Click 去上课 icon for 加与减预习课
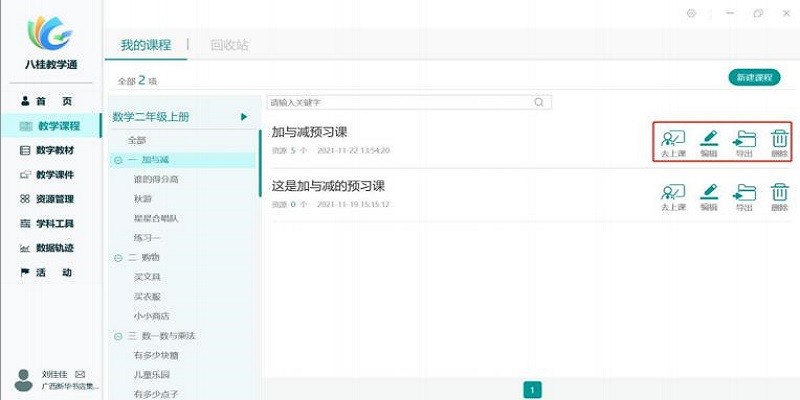 (673, 139)
